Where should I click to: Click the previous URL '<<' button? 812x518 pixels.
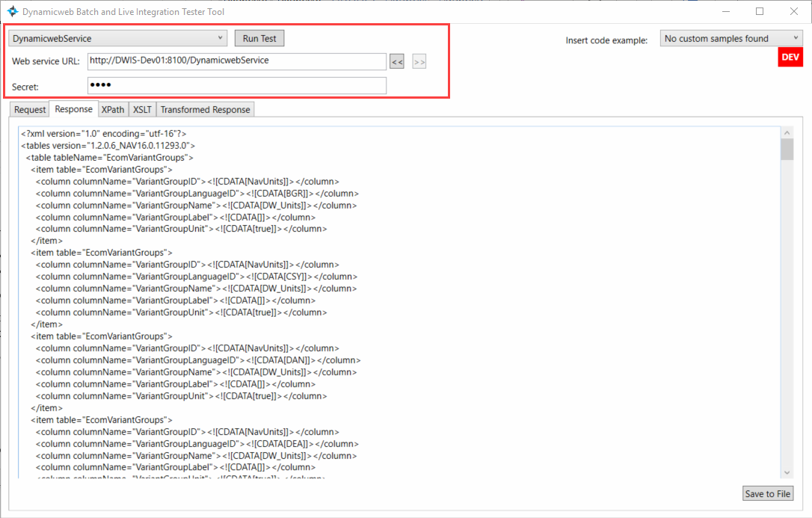pos(397,62)
